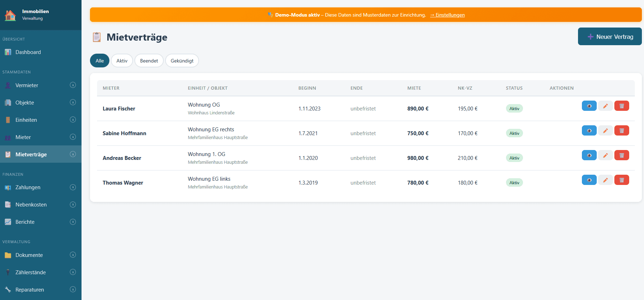
Task: Show details for Thomas Wagner's contract
Action: point(589,180)
